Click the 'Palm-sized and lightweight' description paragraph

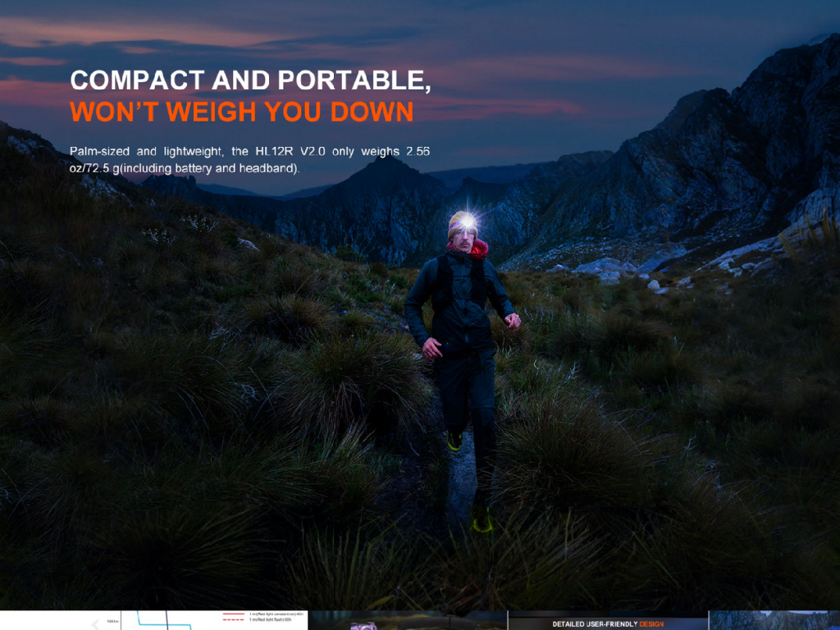249,160
